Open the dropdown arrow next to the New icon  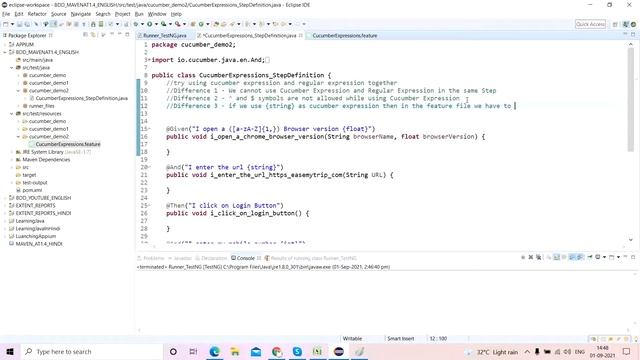pyautogui.click(x=12, y=24)
